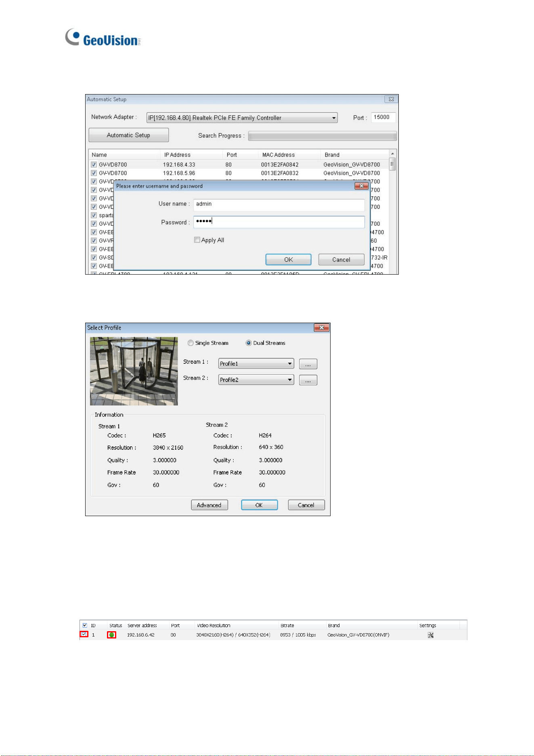Toggle the checkbox for the sparta device row
The height and width of the screenshot is (756, 534).
[x=94, y=215]
